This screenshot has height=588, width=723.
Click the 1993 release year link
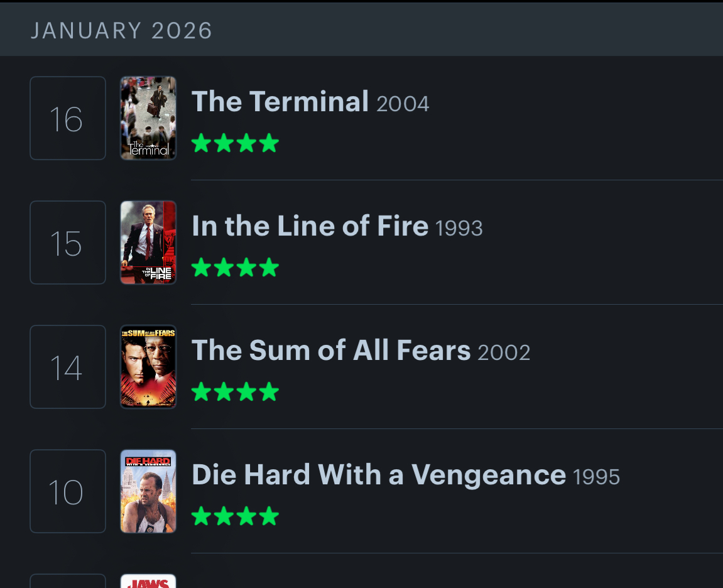459,228
